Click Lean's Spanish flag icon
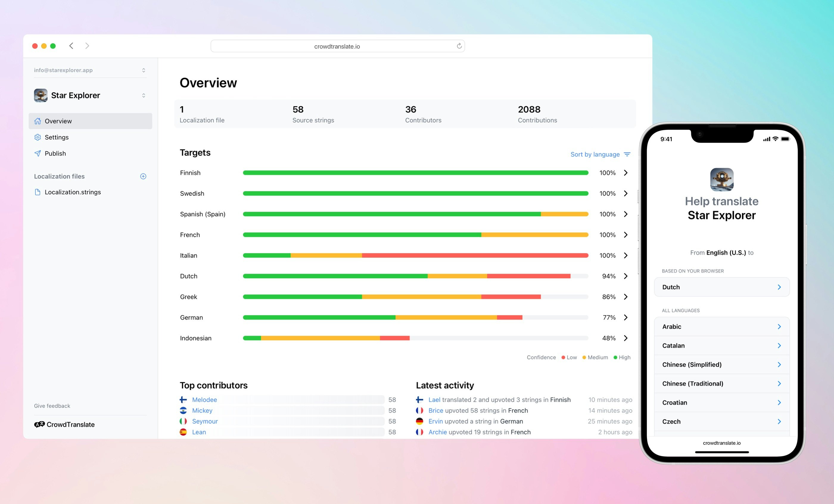 pyautogui.click(x=183, y=432)
